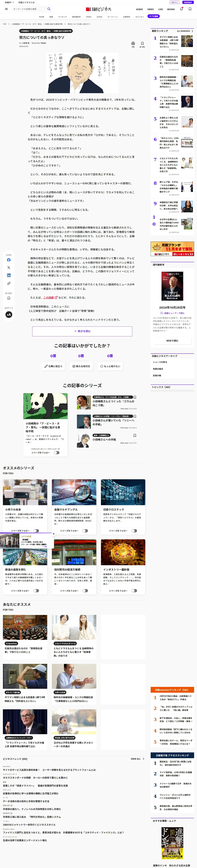Open the オピニオン tab
197x868 pixels.
pos(140,16)
